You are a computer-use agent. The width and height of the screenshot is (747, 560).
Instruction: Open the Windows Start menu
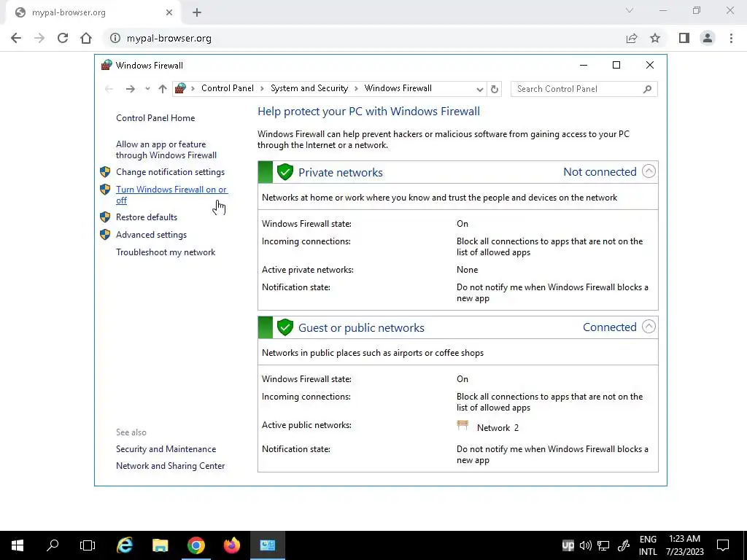[x=18, y=545]
